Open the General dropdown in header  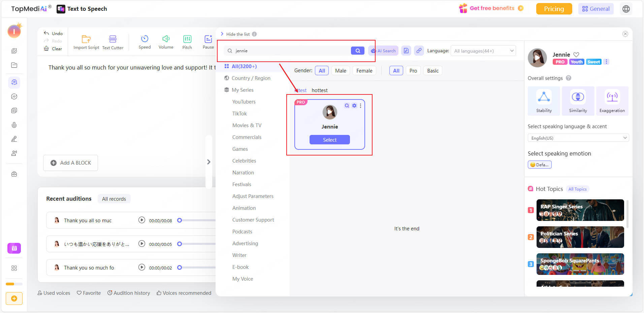coord(596,9)
